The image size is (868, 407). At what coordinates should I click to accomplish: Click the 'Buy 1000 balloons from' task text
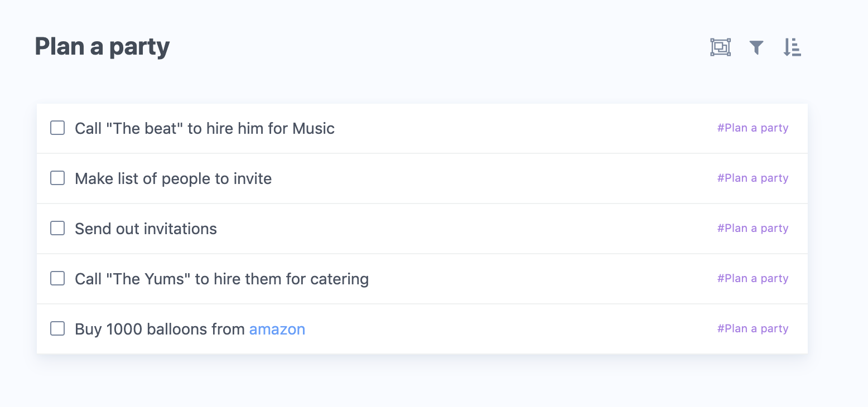[160, 330]
